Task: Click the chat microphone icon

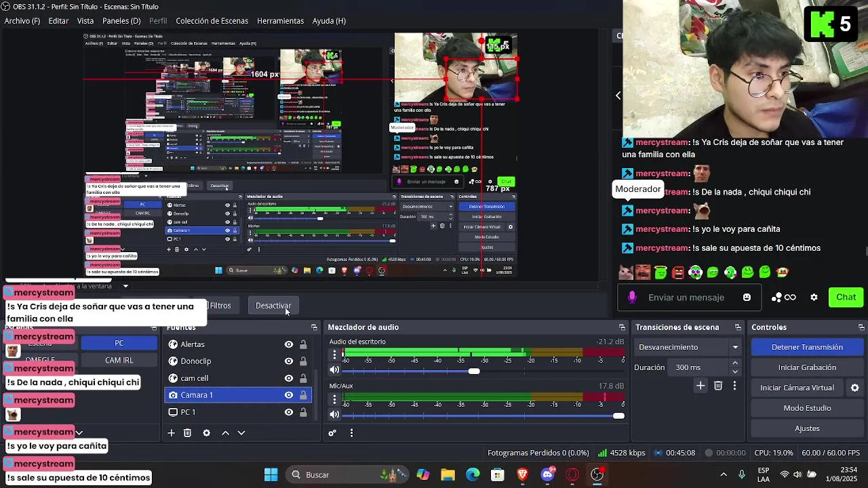Action: pos(632,298)
